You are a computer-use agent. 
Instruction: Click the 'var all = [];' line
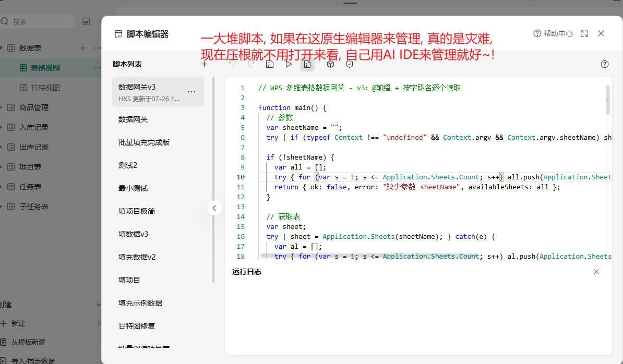tap(300, 167)
